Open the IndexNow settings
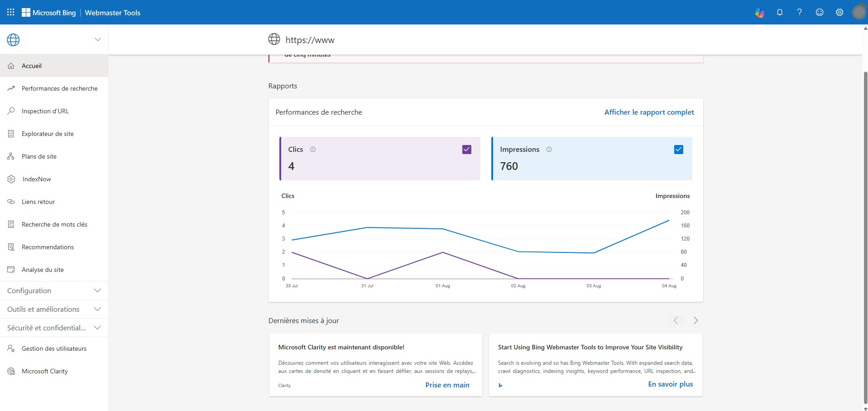The image size is (868, 411). 36,179
